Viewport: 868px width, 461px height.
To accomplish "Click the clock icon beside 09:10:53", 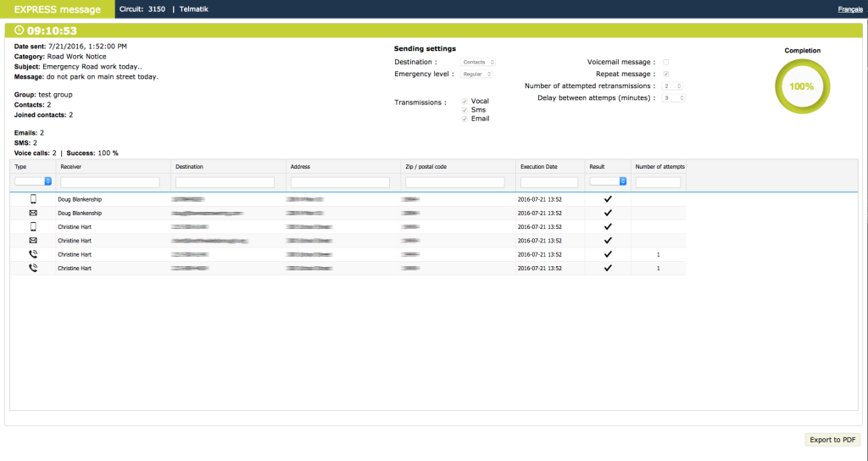I will [x=19, y=31].
